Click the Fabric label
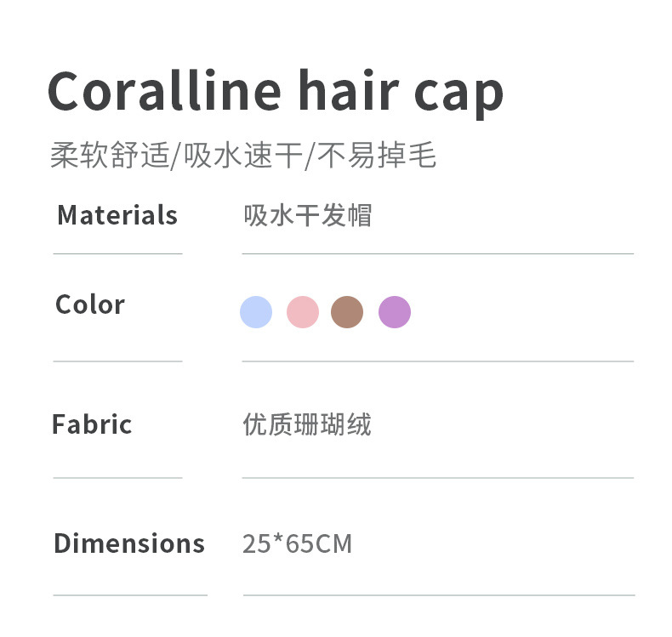Viewport: 672px width, 637px height. 92,424
